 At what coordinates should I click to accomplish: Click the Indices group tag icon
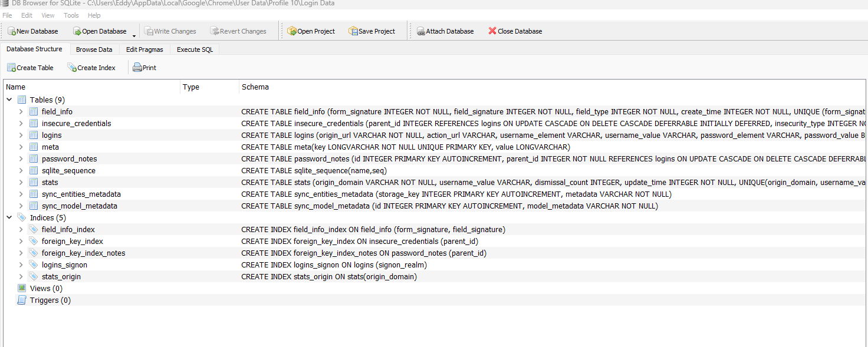point(22,217)
